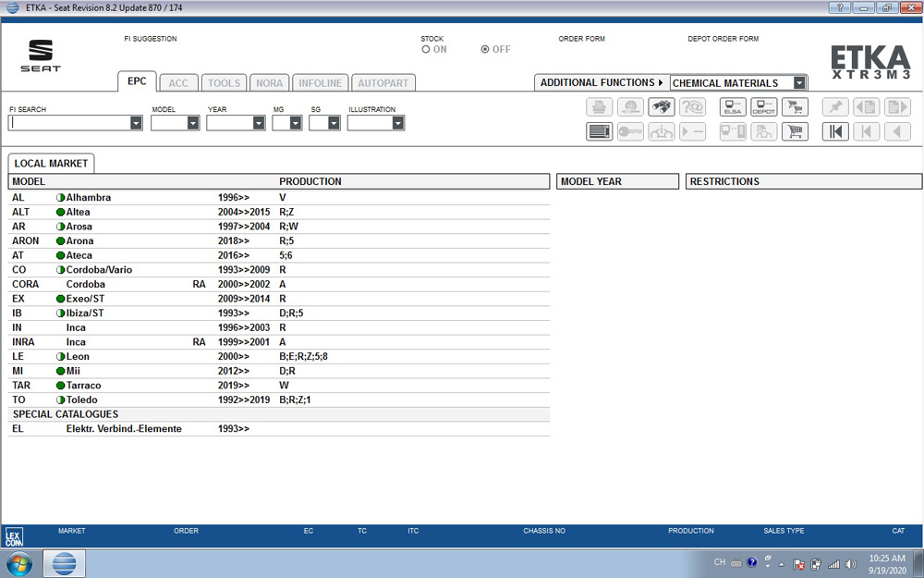The image size is (924, 578).
Task: Click the LexCom logo in status bar
Action: [14, 536]
